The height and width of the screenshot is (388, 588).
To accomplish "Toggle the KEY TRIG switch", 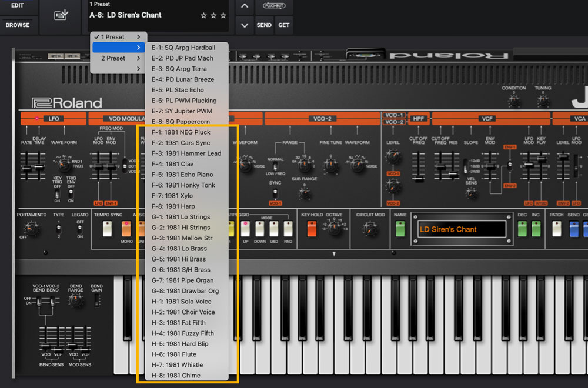I will pos(58,194).
